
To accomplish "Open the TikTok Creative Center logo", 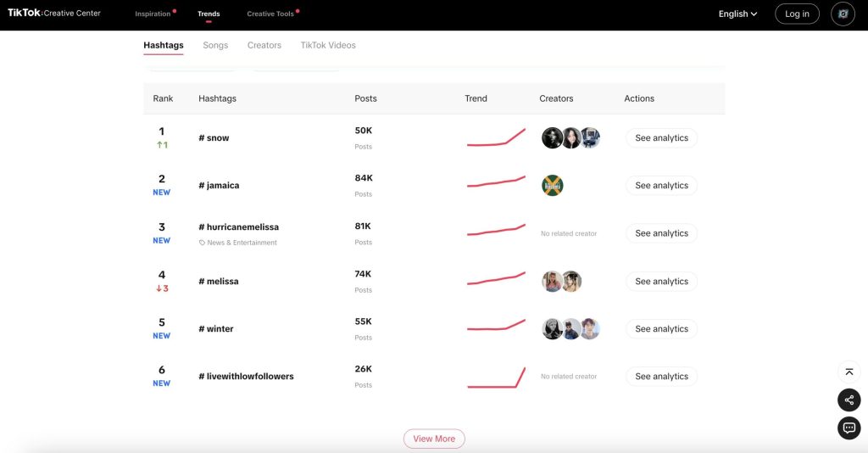I will tap(53, 13).
